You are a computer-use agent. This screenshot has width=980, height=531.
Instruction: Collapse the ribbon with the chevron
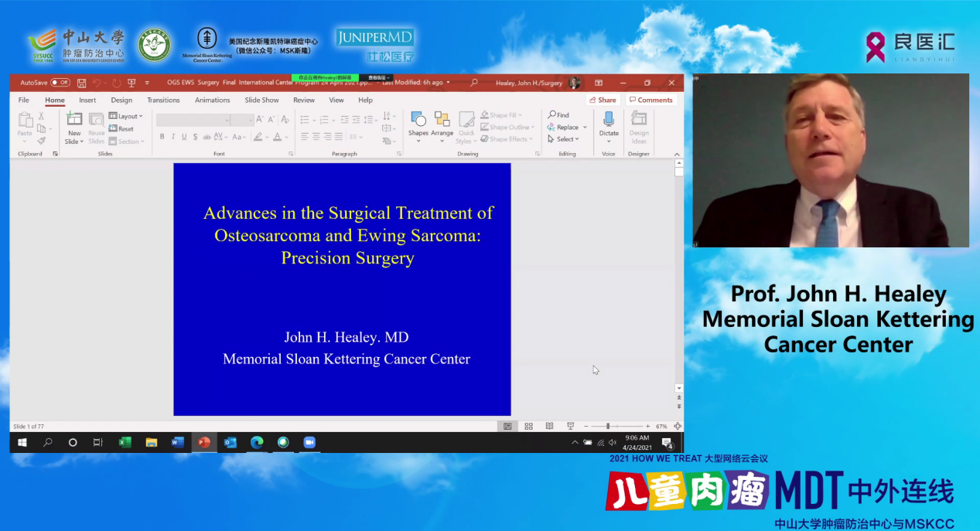(678, 154)
